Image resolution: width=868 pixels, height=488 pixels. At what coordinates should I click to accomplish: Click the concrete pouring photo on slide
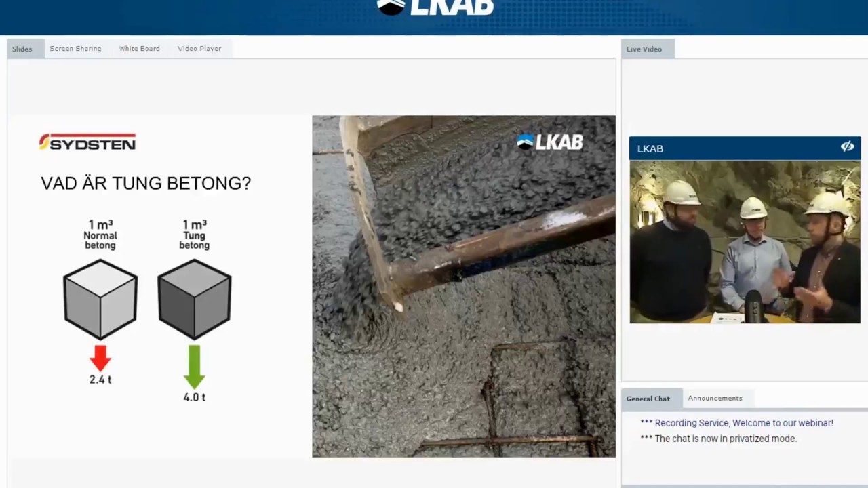[464, 286]
